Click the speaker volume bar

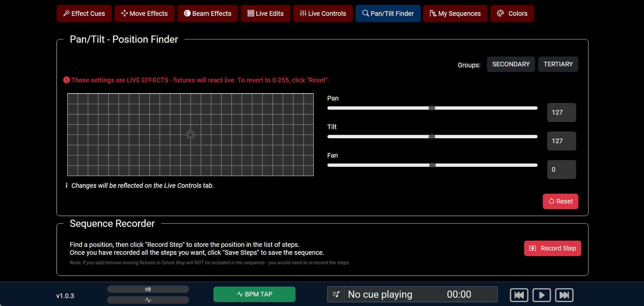pyautogui.click(x=148, y=289)
